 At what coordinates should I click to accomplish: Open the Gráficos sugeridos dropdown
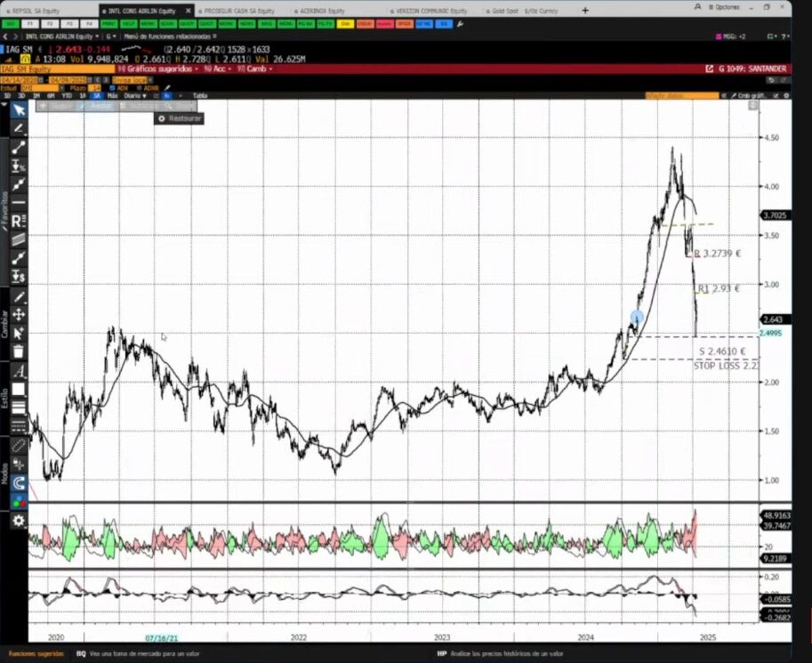click(158, 69)
